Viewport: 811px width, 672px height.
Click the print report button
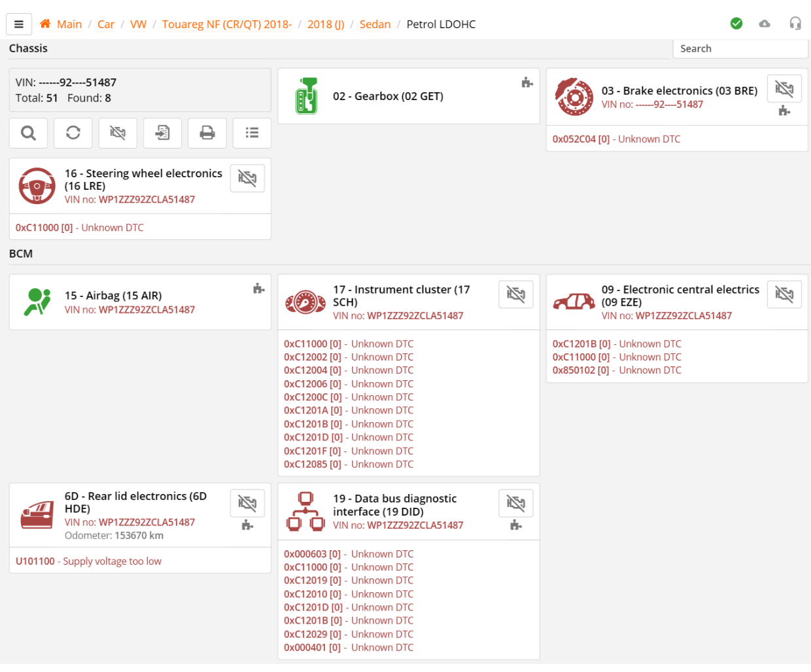click(x=207, y=133)
